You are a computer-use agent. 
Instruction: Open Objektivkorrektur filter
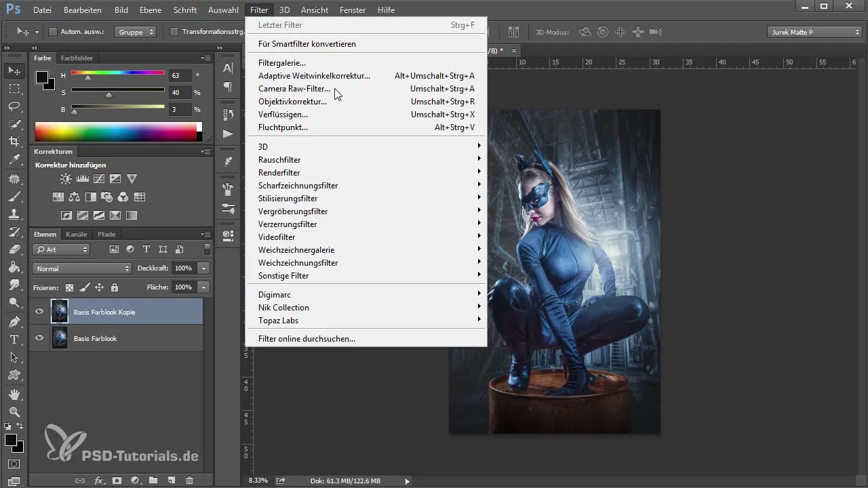click(366, 102)
